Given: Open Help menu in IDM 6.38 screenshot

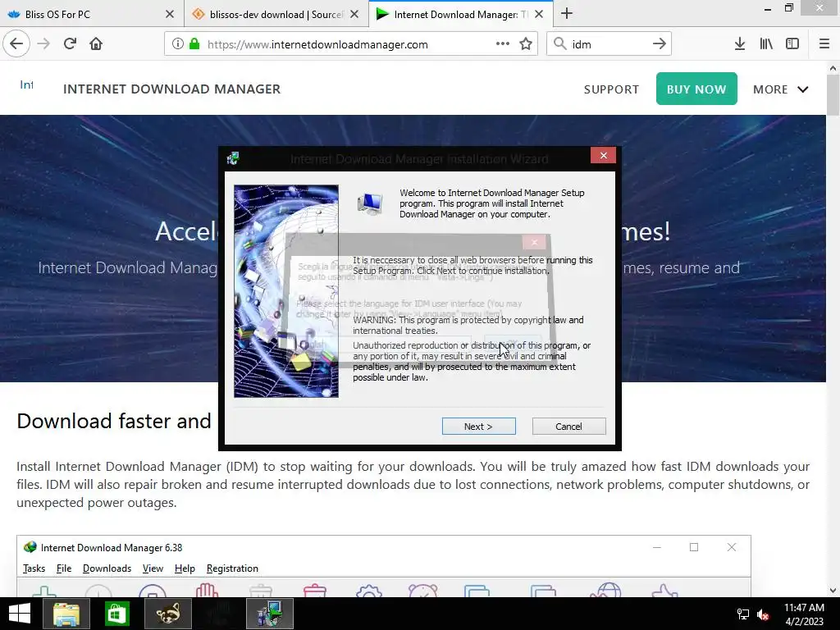Looking at the screenshot, I should coord(185,568).
